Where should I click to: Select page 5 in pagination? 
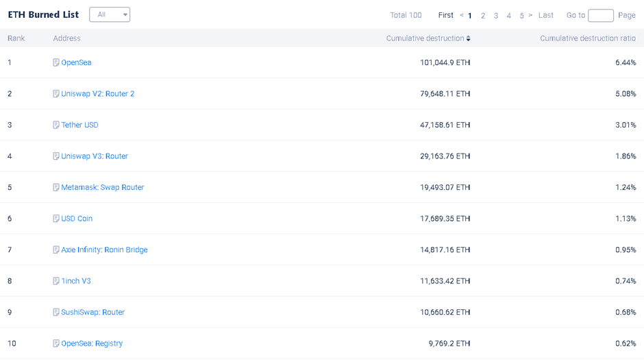[x=521, y=16]
